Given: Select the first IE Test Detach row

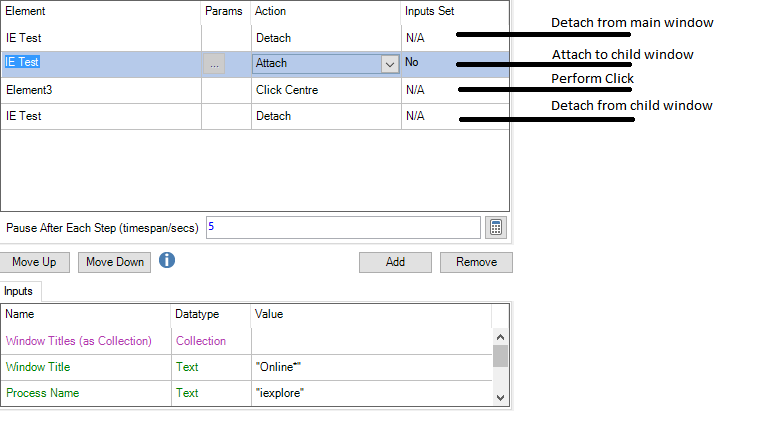Looking at the screenshot, I should [100, 37].
